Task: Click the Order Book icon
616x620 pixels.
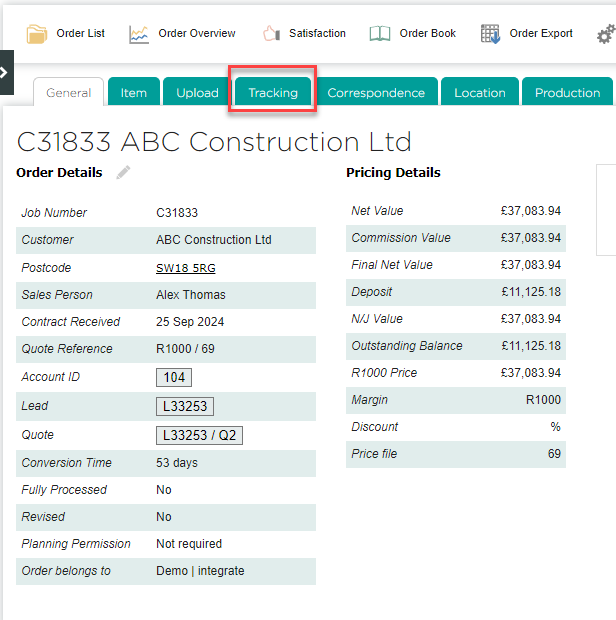Action: click(380, 34)
